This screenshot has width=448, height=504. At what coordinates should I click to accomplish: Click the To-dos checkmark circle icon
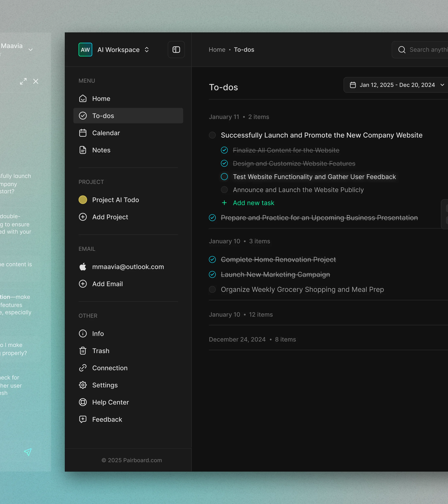pyautogui.click(x=83, y=116)
